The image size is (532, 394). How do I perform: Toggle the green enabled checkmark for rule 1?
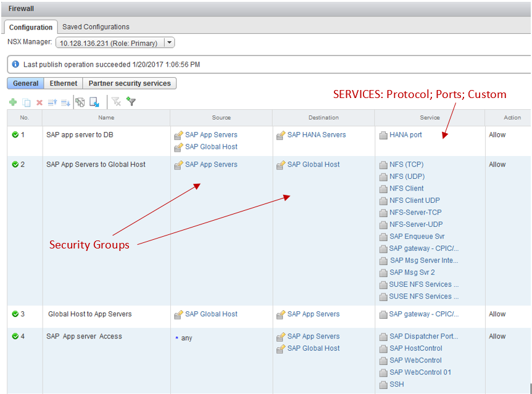pos(15,134)
